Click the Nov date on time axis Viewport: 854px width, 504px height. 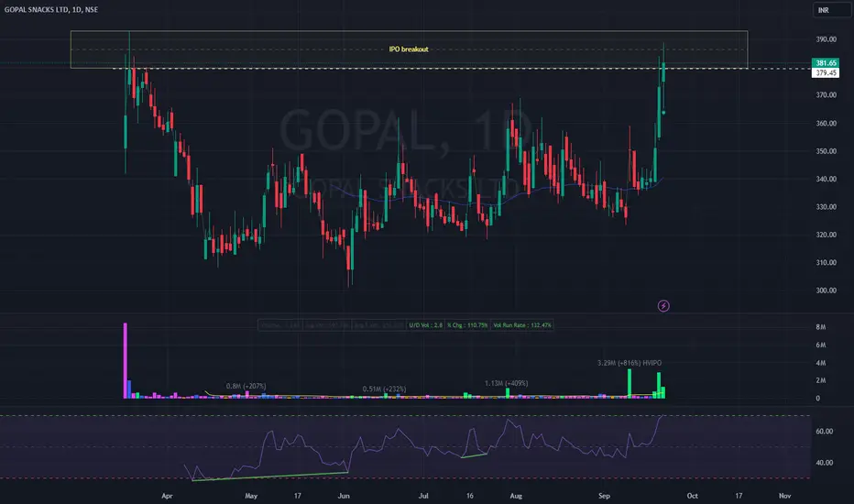(x=785, y=496)
